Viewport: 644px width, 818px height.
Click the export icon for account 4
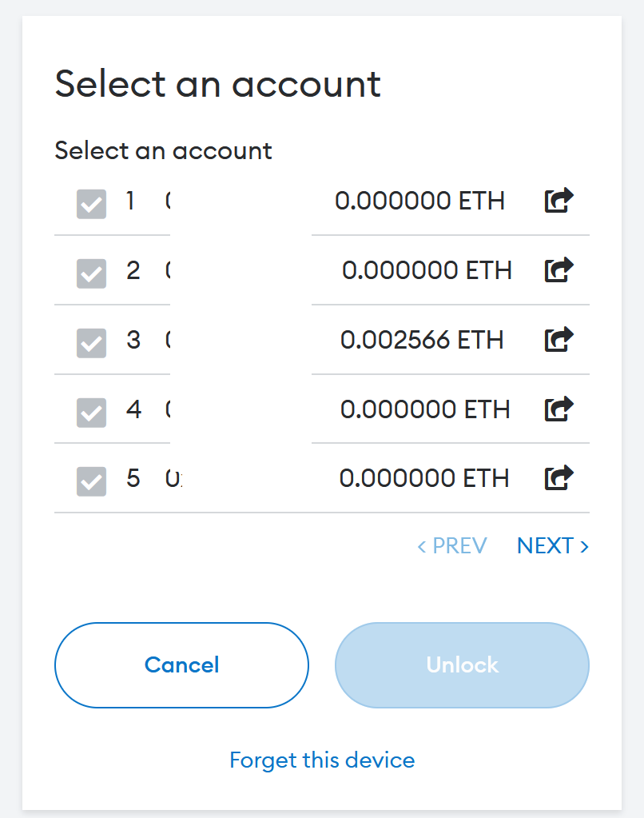tap(559, 409)
